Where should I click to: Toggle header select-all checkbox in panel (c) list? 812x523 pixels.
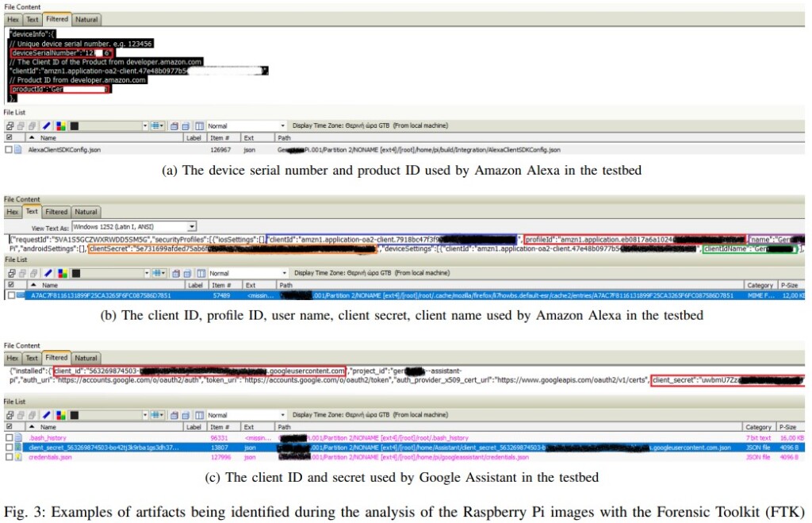(x=9, y=427)
